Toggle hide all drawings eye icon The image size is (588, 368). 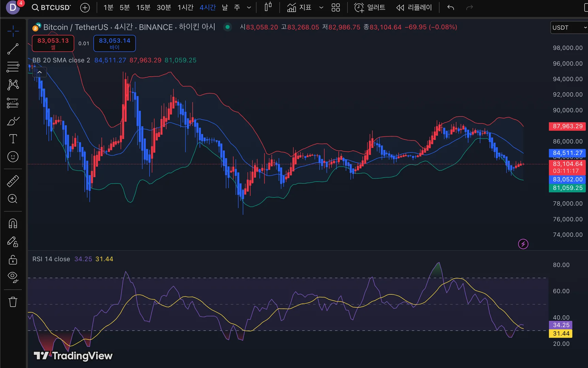click(13, 277)
